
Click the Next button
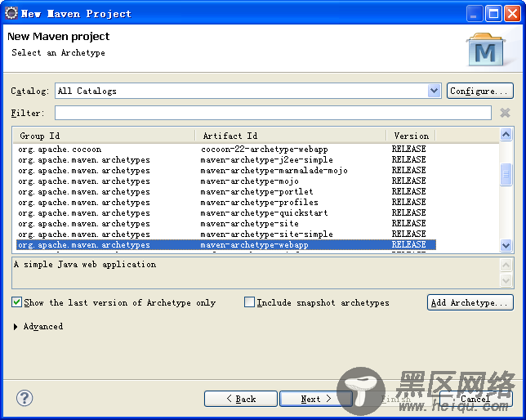tap(315, 399)
